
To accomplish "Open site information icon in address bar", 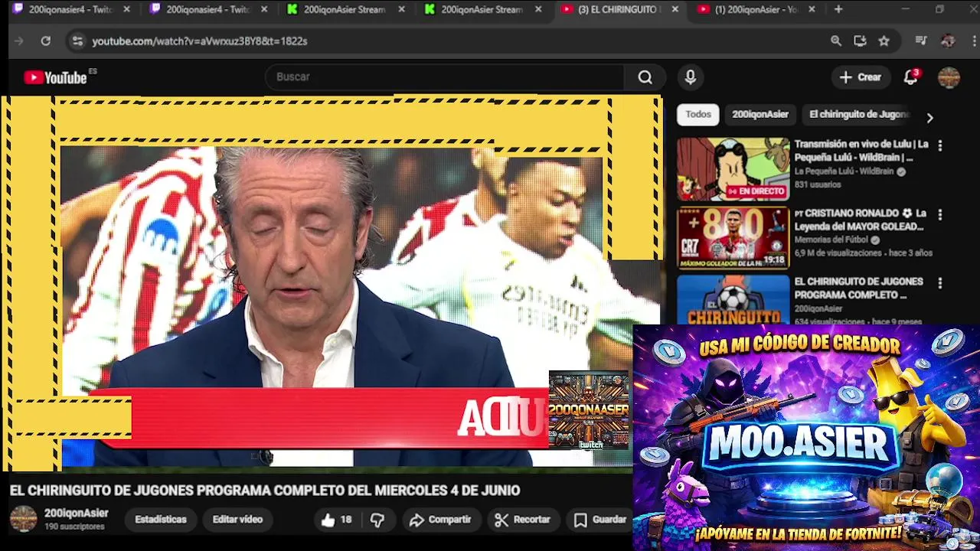I will click(77, 41).
